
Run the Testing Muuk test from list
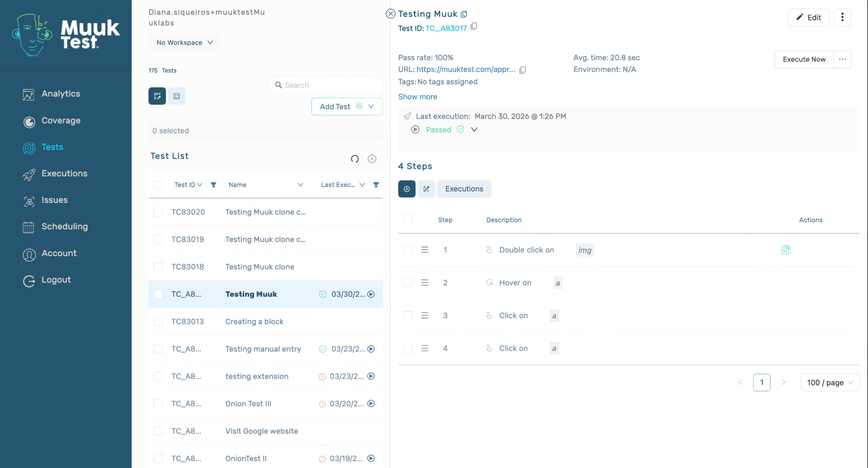point(371,294)
